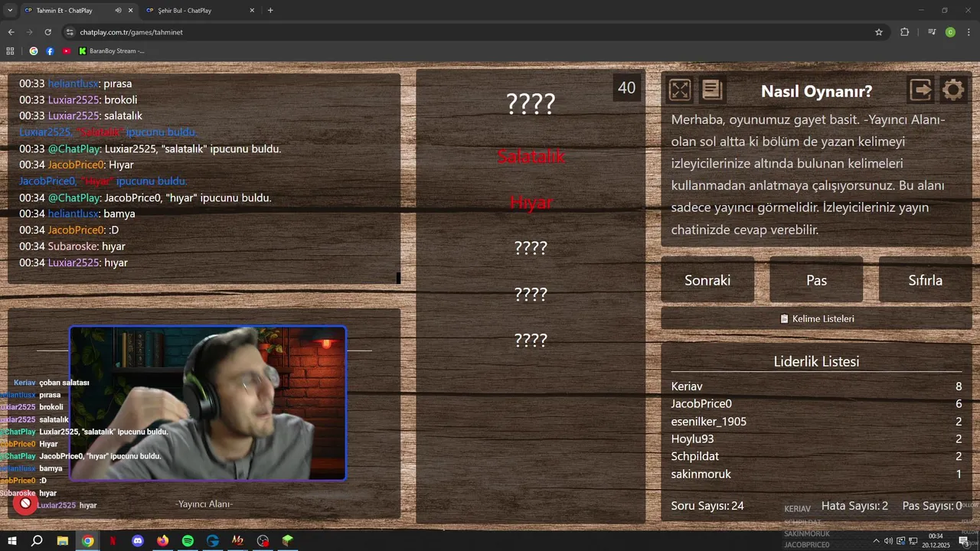Click the Sıfırla button
This screenshot has width=980, height=551.
(x=925, y=280)
